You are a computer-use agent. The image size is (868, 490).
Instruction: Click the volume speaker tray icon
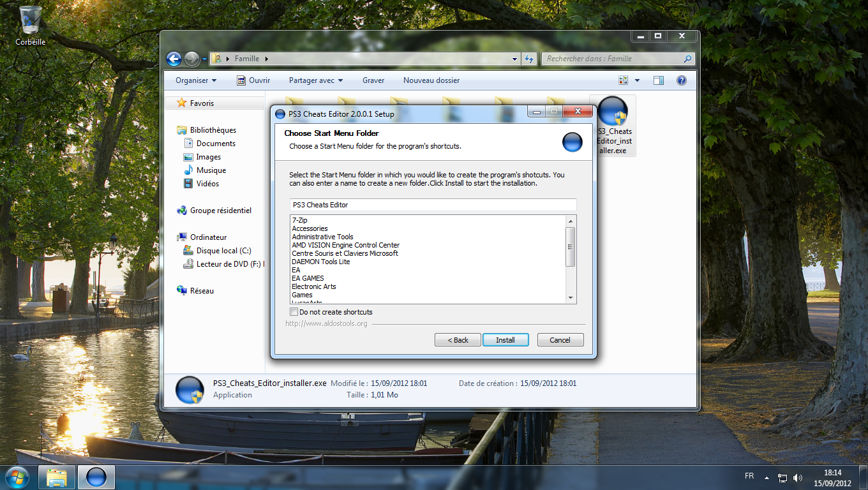pyautogui.click(x=798, y=477)
